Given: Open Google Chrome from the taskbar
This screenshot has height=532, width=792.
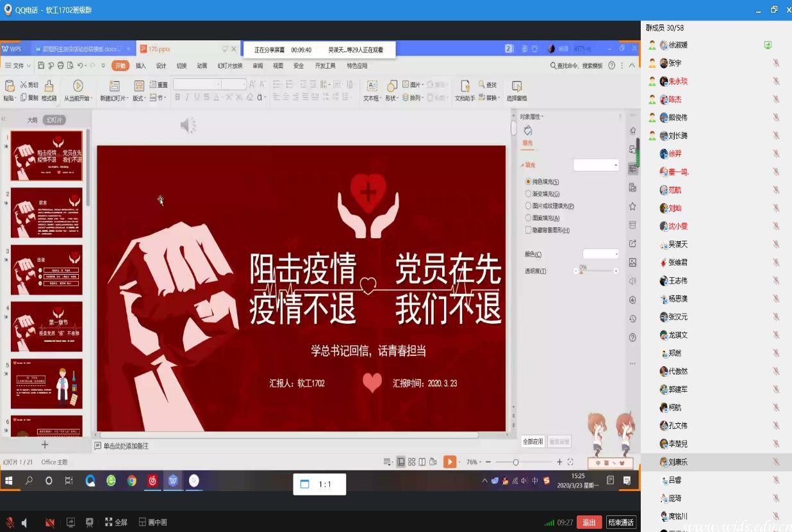Looking at the screenshot, I should tap(132, 481).
